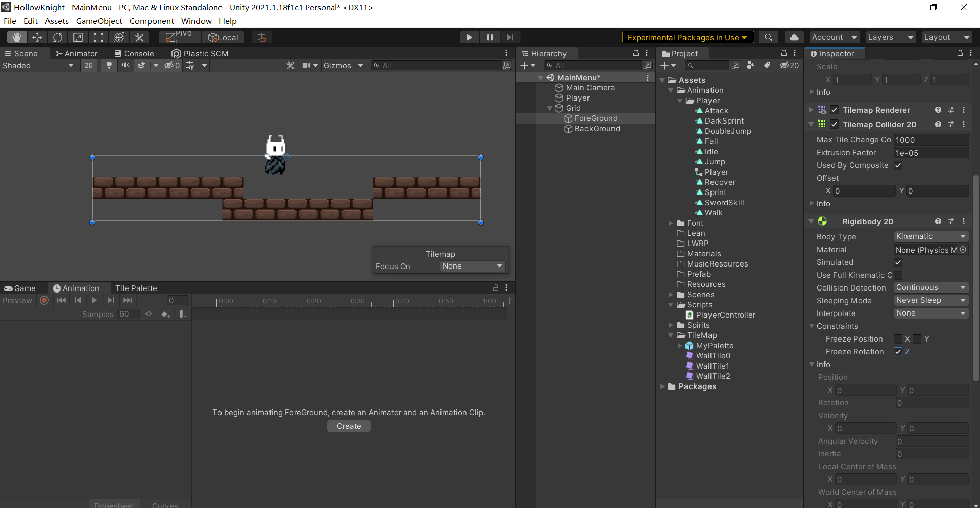Open Sleeping Mode dropdown
Screen dimensions: 980x508
pos(931,300)
